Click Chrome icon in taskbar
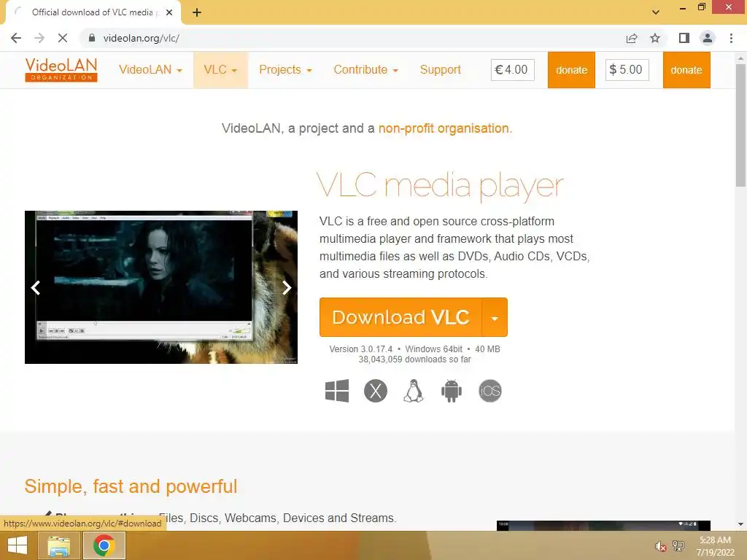Image resolution: width=747 pixels, height=560 pixels. pyautogui.click(x=104, y=545)
